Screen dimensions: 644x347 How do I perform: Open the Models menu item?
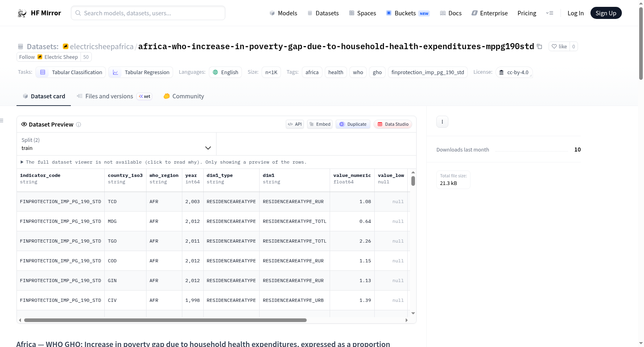click(x=283, y=13)
